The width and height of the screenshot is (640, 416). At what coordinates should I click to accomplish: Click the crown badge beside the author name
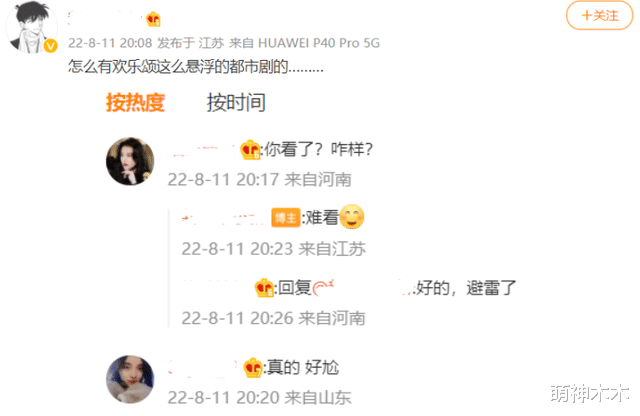(153, 19)
